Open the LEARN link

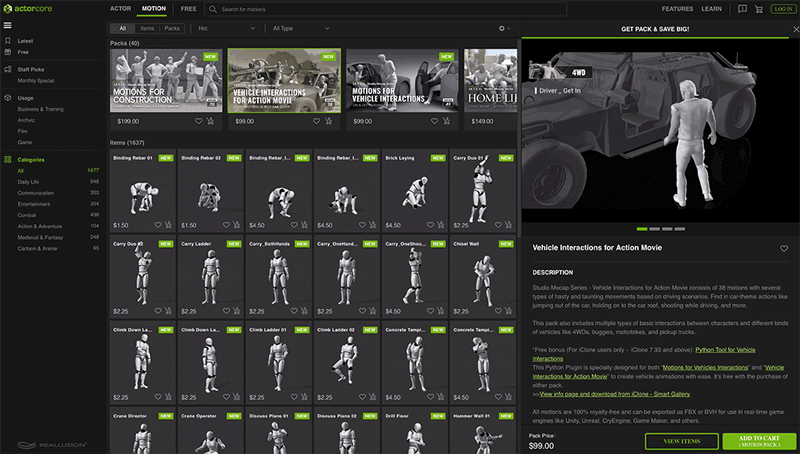(x=711, y=9)
